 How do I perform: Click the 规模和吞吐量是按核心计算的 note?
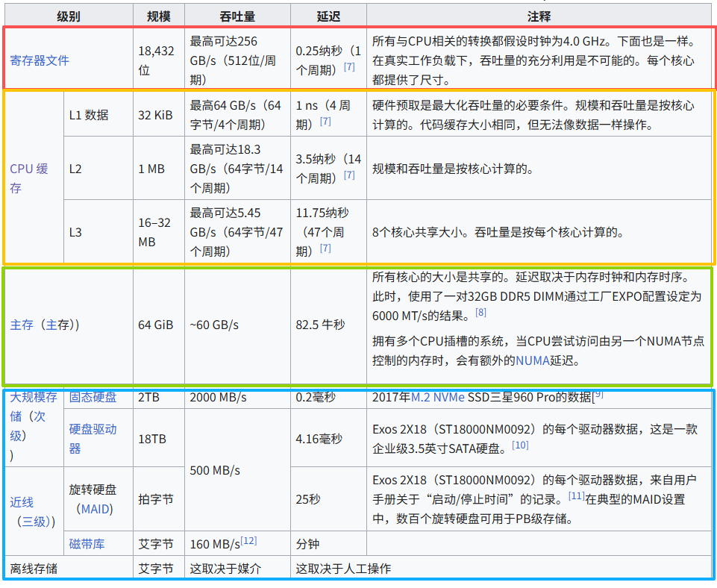point(539,169)
